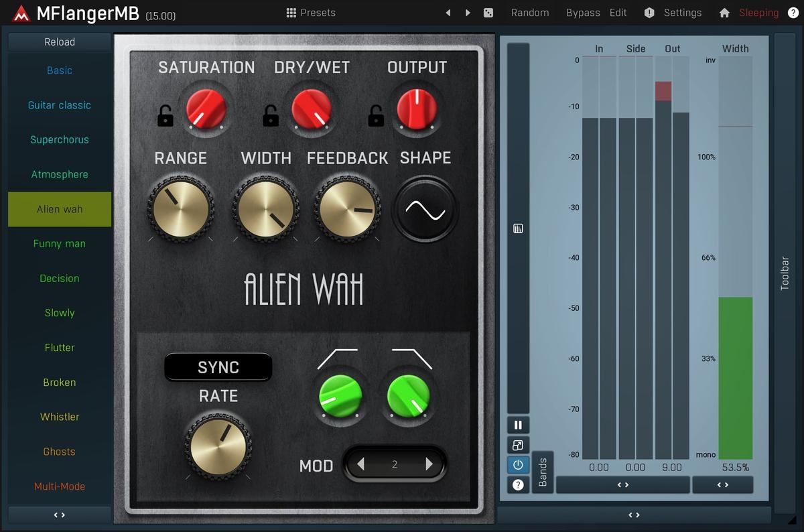Image resolution: width=804 pixels, height=532 pixels.
Task: Toggle the Saturation lock icon
Action: tap(165, 116)
